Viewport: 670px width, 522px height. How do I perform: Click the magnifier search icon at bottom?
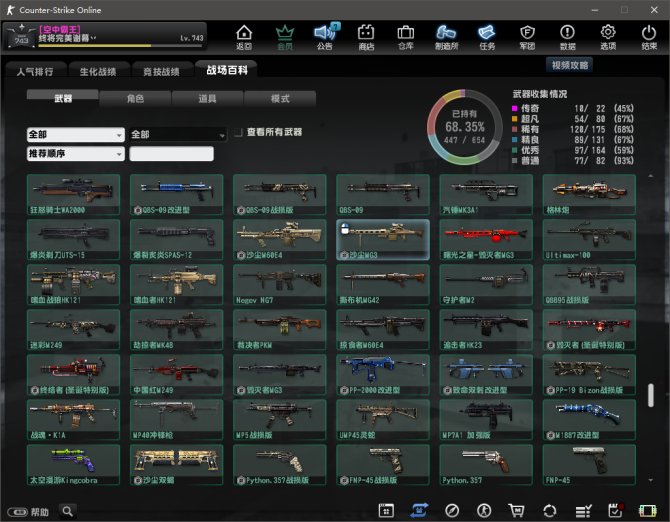(x=68, y=511)
